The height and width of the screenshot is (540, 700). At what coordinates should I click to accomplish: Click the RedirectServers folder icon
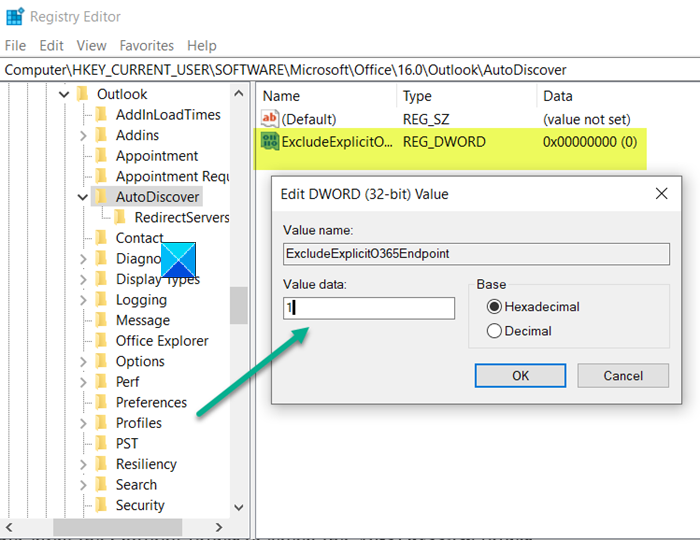120,217
